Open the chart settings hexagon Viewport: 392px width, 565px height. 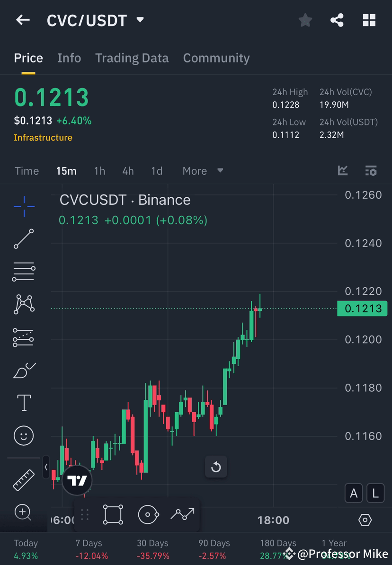coord(365,520)
